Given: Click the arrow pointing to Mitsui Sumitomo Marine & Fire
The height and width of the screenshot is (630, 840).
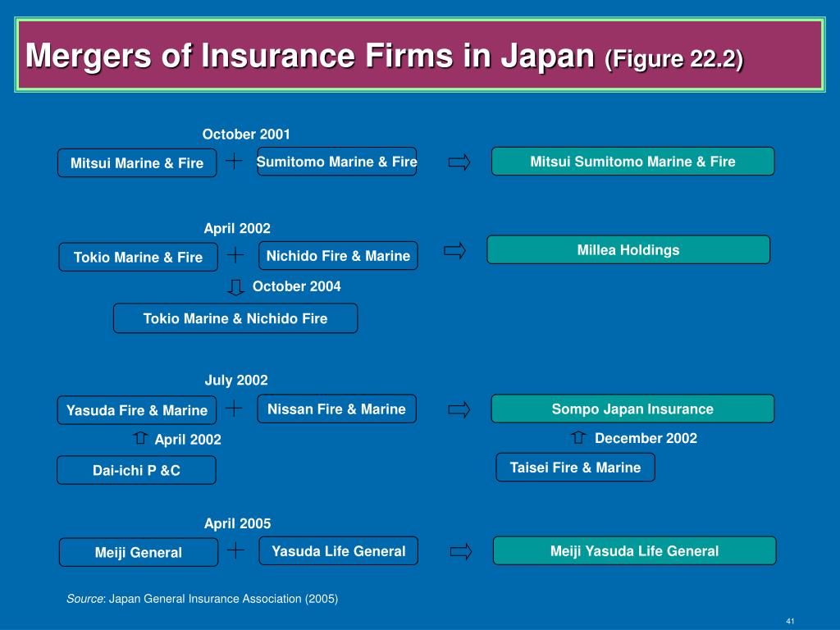Looking at the screenshot, I should [x=459, y=162].
